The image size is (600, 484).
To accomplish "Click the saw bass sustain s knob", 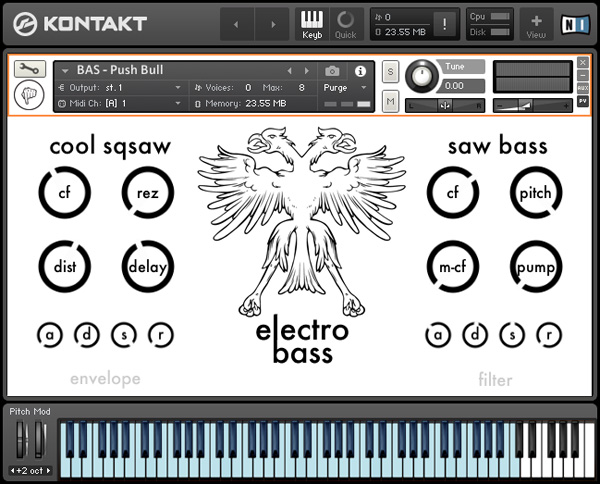I will click(512, 335).
